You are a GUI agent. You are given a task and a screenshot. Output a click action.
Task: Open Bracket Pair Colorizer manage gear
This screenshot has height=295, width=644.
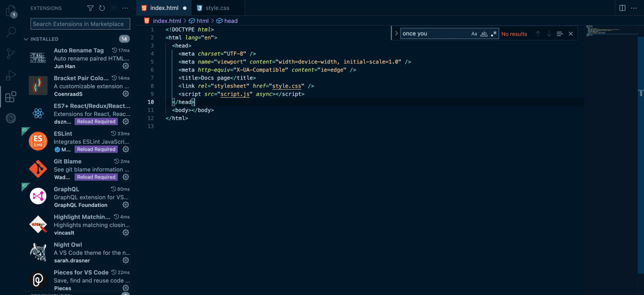pyautogui.click(x=126, y=94)
